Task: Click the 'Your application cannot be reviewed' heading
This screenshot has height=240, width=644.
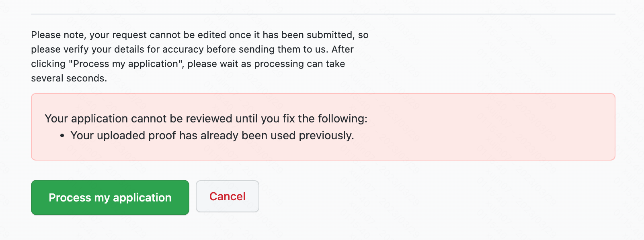Action: [x=206, y=118]
